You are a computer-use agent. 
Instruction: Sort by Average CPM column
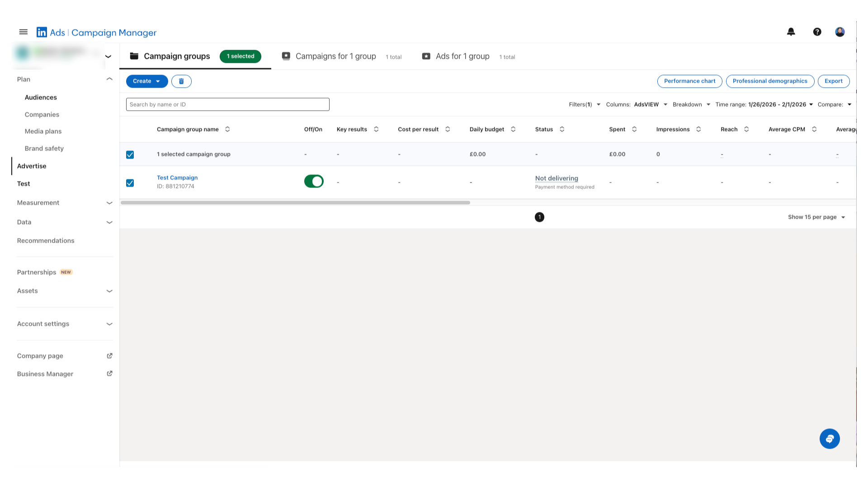coord(814,129)
